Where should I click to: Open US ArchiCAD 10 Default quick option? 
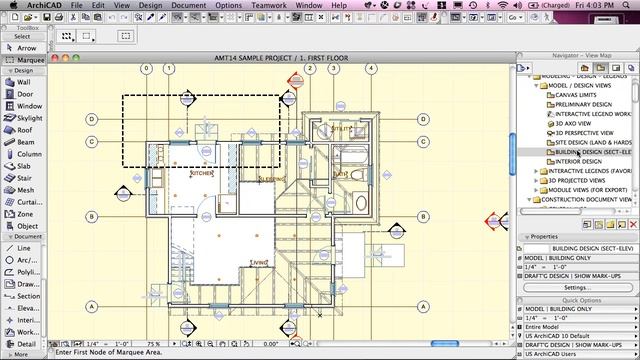[581, 336]
